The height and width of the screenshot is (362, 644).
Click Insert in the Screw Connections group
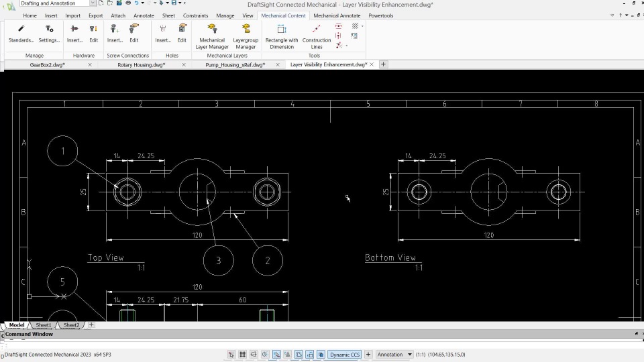pyautogui.click(x=115, y=34)
